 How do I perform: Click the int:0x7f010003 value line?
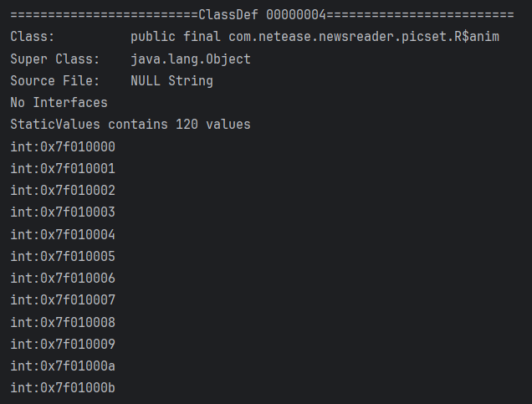[x=63, y=212]
